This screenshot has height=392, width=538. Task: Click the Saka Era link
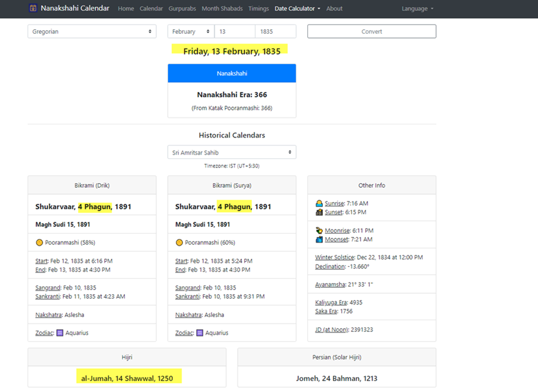[x=326, y=311]
